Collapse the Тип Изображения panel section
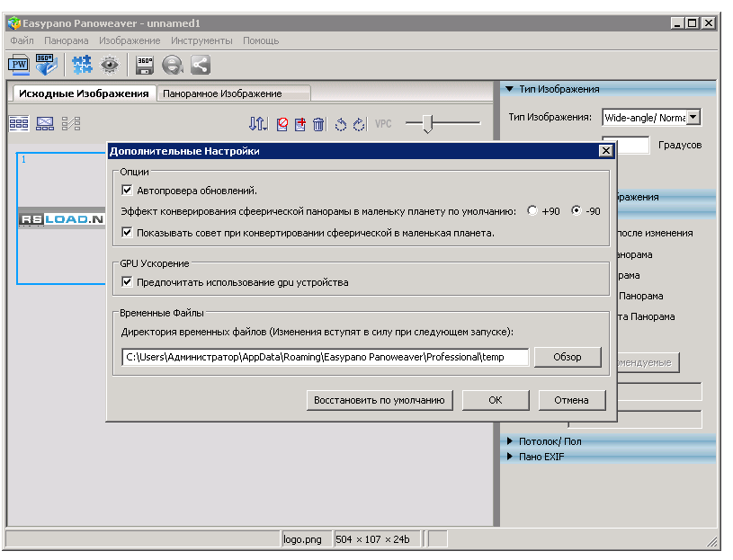The image size is (733, 560). (x=510, y=89)
